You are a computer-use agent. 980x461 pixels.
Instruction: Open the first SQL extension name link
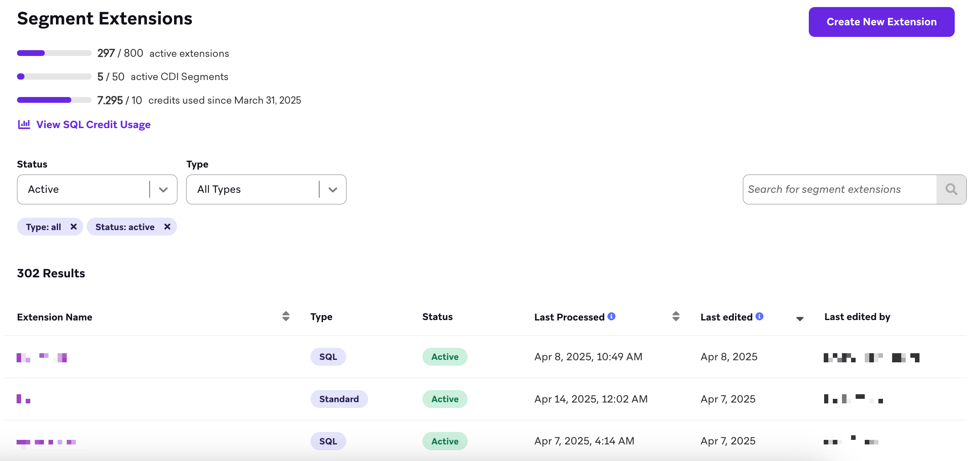tap(41, 357)
